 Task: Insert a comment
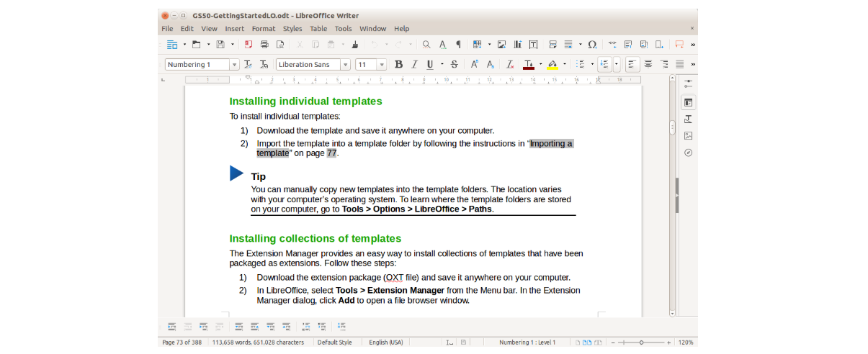679,45
